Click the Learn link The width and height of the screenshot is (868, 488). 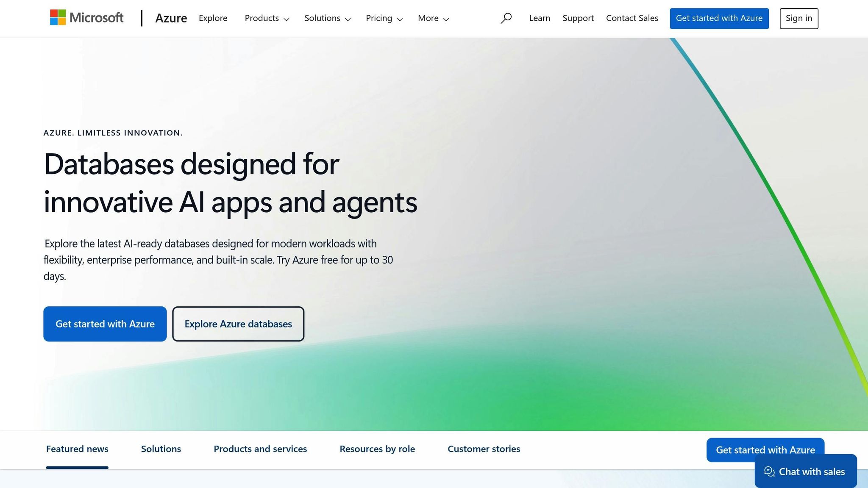pos(540,18)
